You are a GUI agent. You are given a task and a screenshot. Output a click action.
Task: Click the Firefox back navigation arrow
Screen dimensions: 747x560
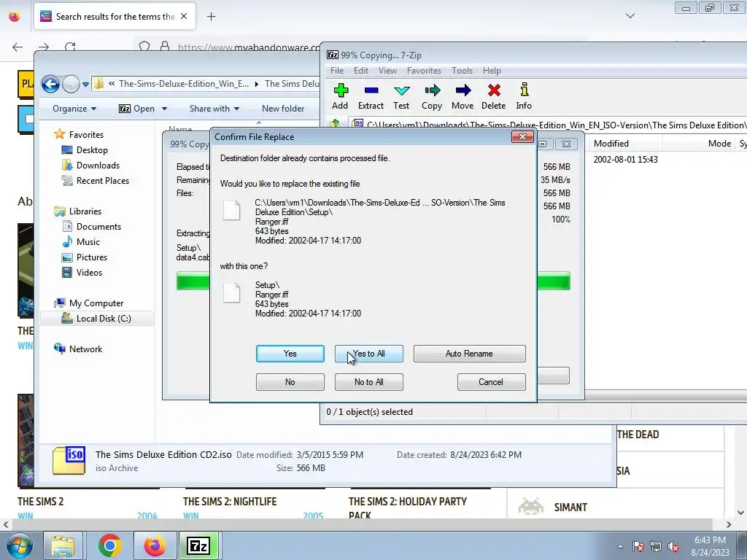(18, 47)
